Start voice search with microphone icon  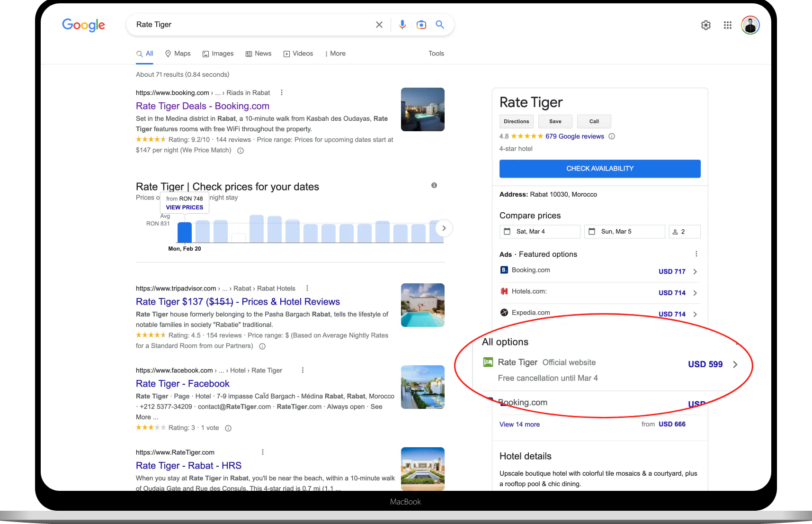[402, 25]
